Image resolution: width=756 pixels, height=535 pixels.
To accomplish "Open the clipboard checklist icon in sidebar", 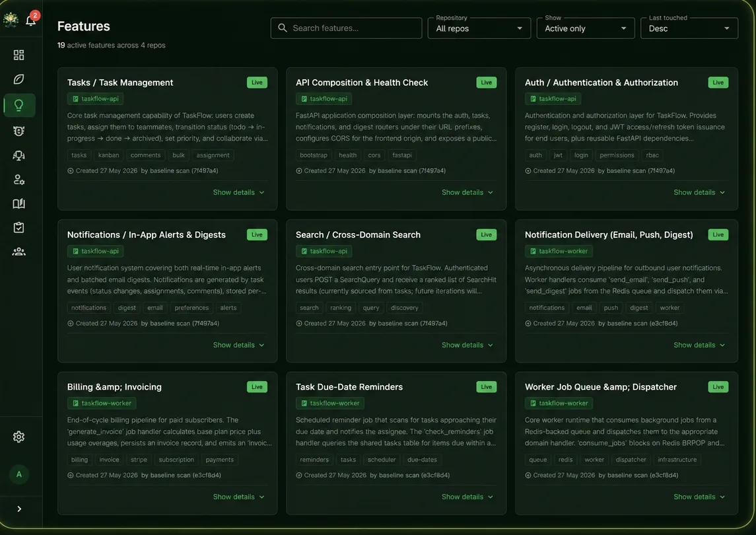I will 18,227.
